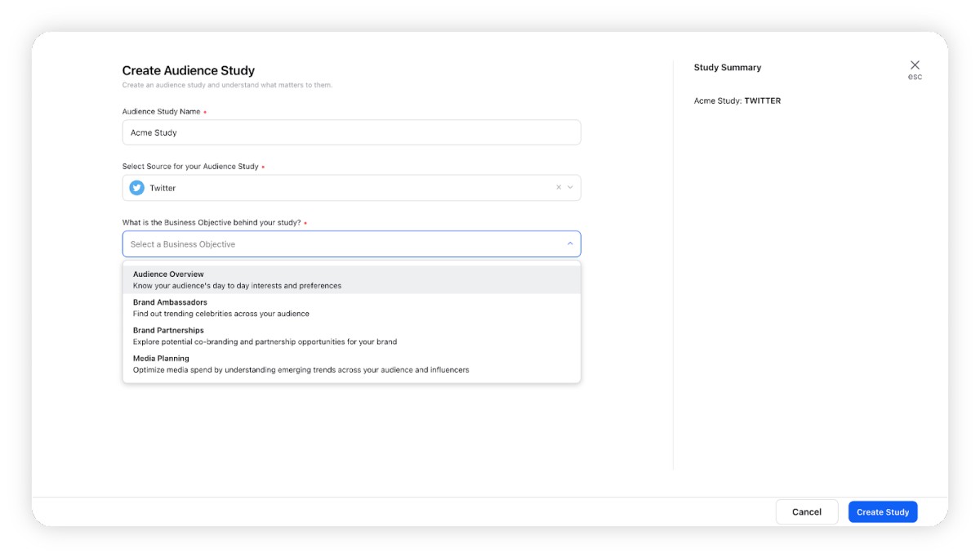This screenshot has width=980, height=558.
Task: Click the Create Study button
Action: (883, 511)
